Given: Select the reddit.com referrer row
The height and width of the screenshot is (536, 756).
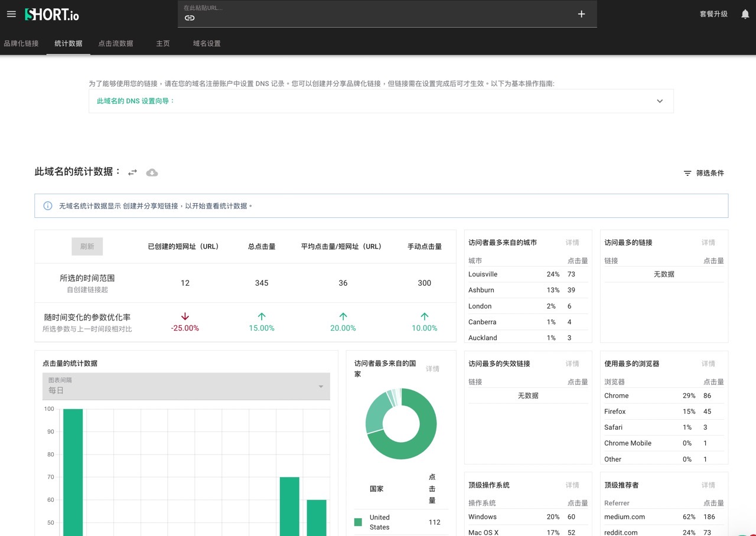Looking at the screenshot, I should click(664, 531).
